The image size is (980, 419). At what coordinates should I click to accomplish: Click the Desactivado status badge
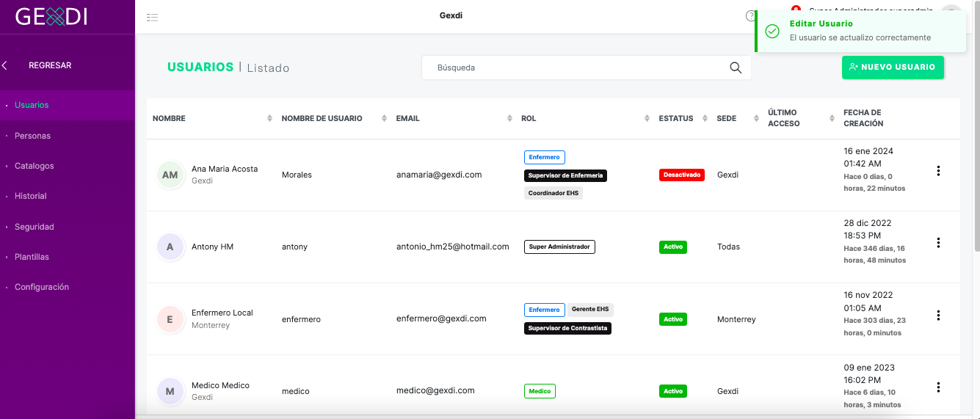tap(682, 175)
